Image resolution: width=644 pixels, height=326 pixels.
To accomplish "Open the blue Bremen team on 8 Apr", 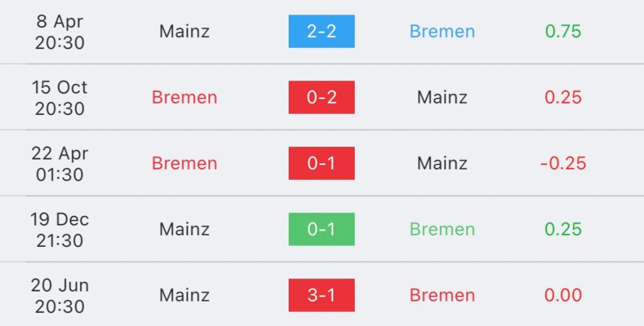I will [442, 31].
